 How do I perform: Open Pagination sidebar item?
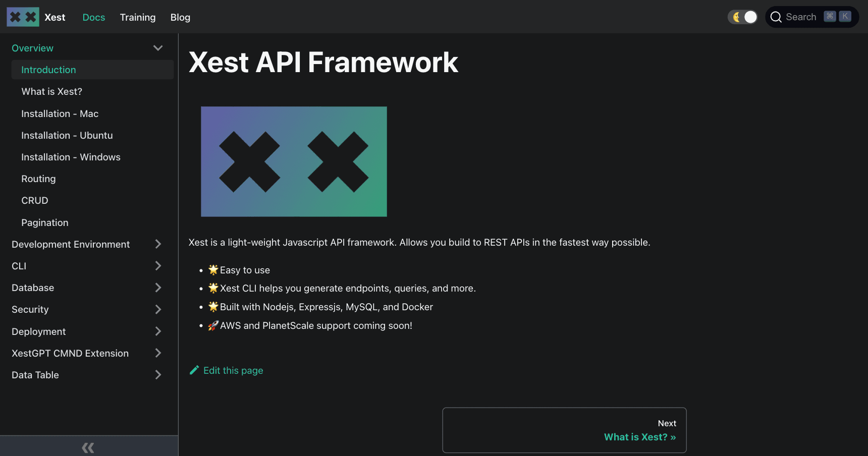(x=92, y=222)
